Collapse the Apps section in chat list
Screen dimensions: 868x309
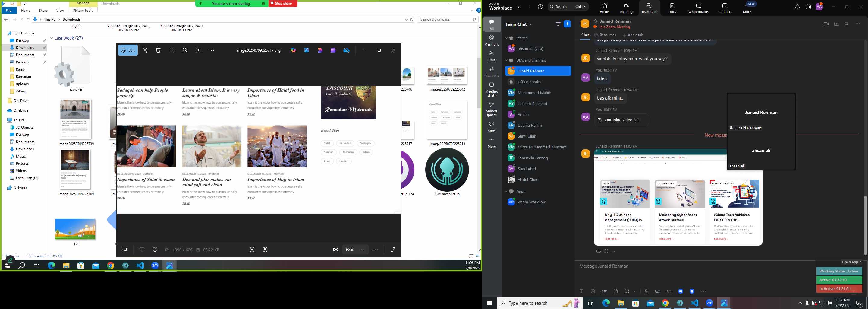tap(506, 191)
